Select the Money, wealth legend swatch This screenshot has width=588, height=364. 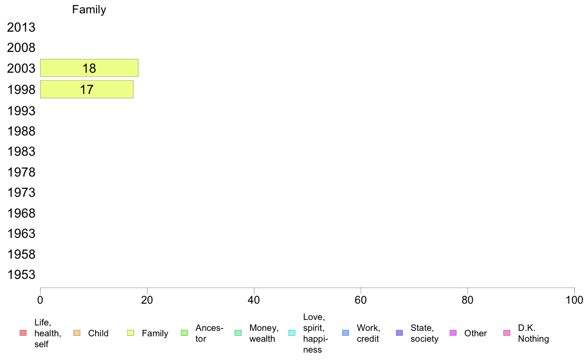(238, 333)
